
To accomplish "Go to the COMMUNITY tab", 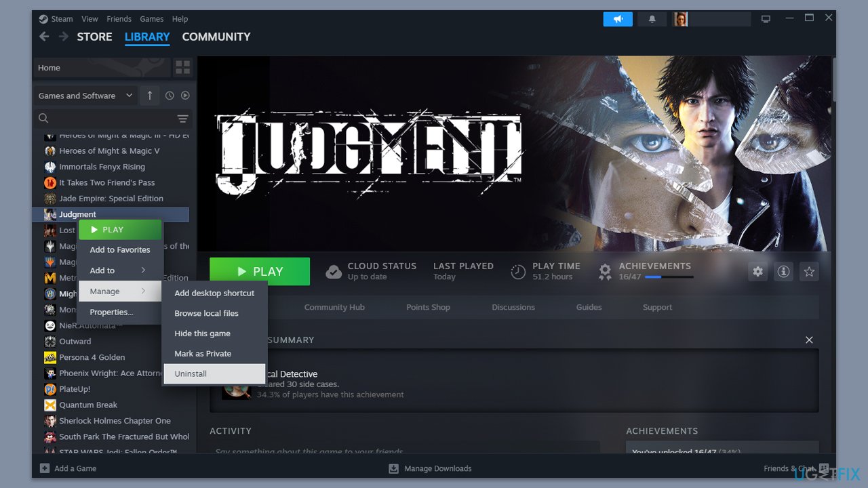I will pyautogui.click(x=216, y=37).
